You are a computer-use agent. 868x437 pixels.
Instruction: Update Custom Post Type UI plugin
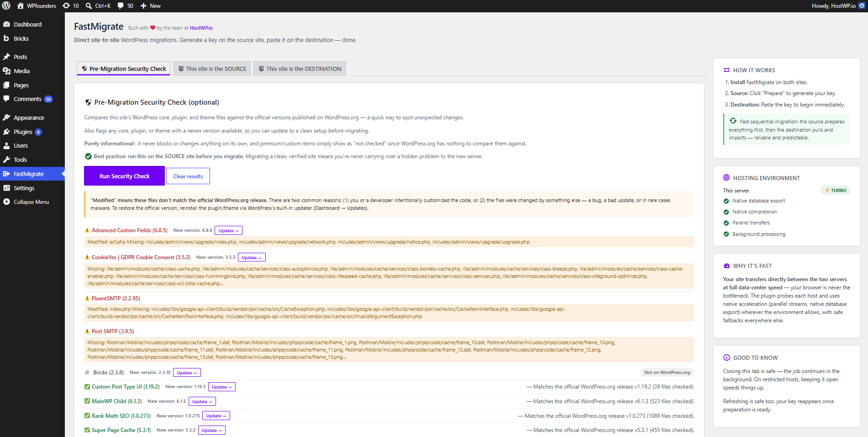(222, 387)
